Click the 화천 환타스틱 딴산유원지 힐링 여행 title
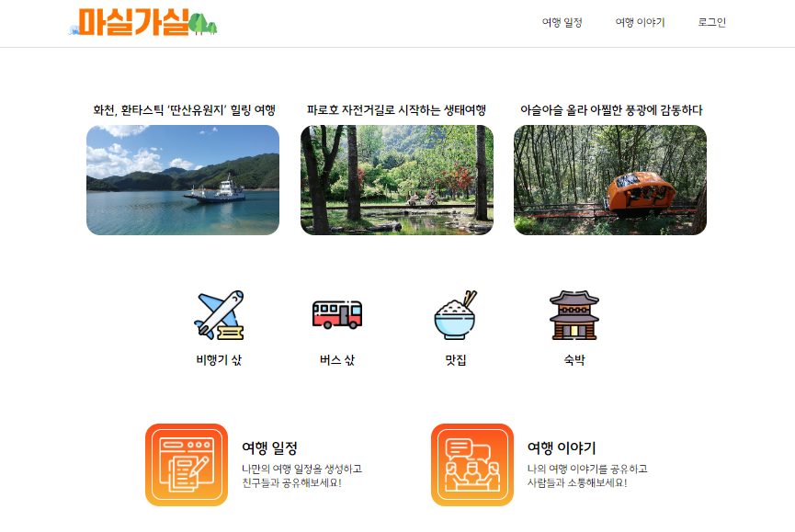The height and width of the screenshot is (532, 795). tap(184, 110)
